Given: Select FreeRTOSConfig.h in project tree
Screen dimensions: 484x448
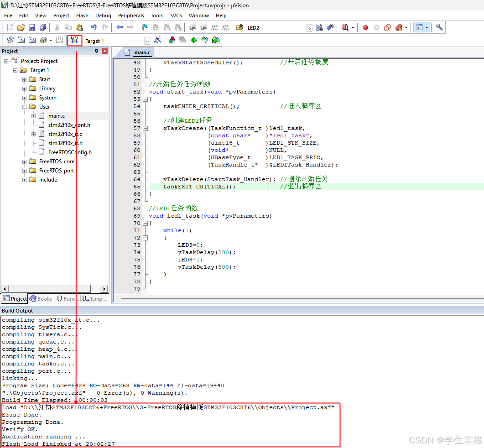Looking at the screenshot, I should 70,152.
